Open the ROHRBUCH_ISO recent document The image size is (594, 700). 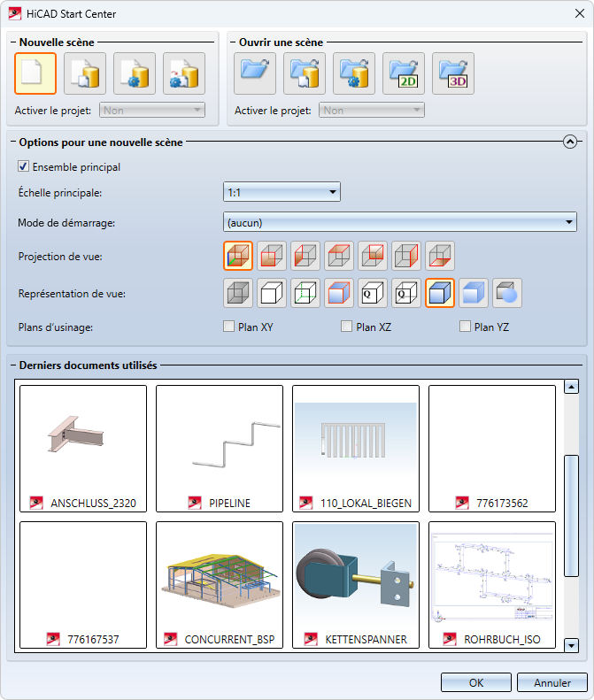492,585
